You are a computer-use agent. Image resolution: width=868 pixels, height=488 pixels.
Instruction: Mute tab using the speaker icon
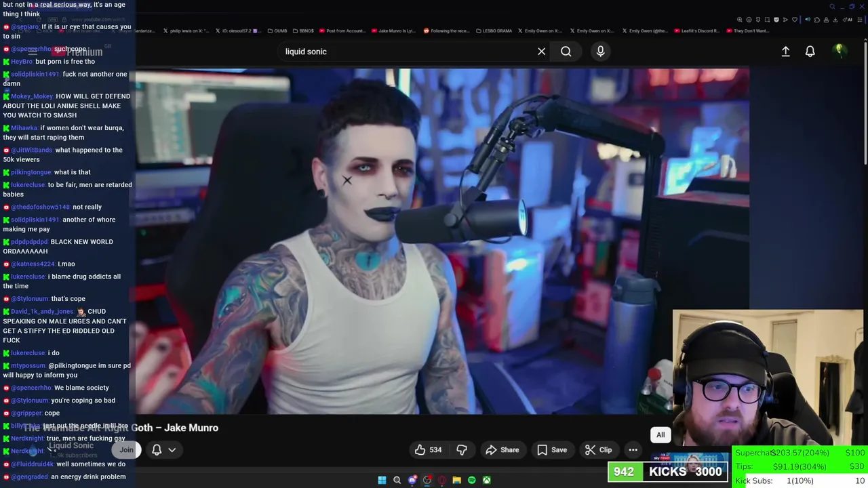pos(808,20)
